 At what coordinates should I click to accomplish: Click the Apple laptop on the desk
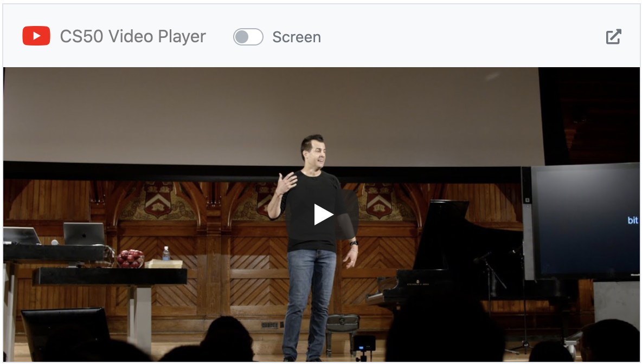click(x=84, y=234)
